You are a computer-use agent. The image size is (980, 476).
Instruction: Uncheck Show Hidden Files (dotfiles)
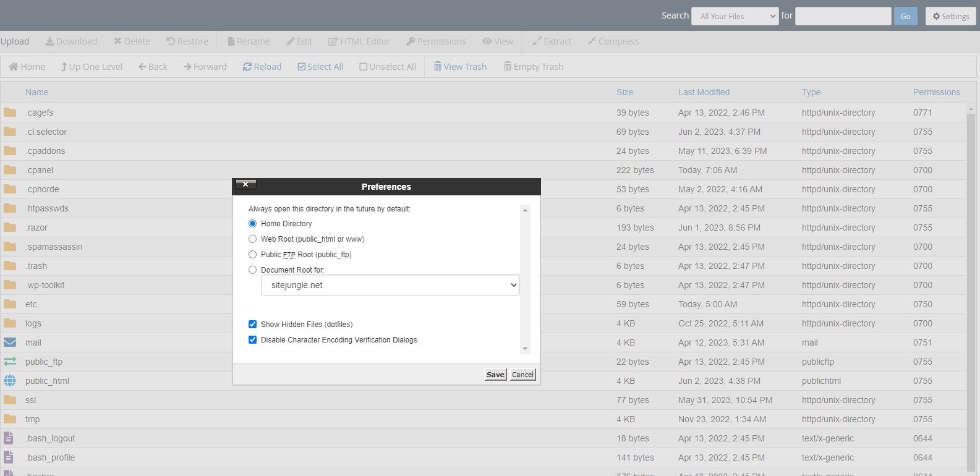pos(252,325)
